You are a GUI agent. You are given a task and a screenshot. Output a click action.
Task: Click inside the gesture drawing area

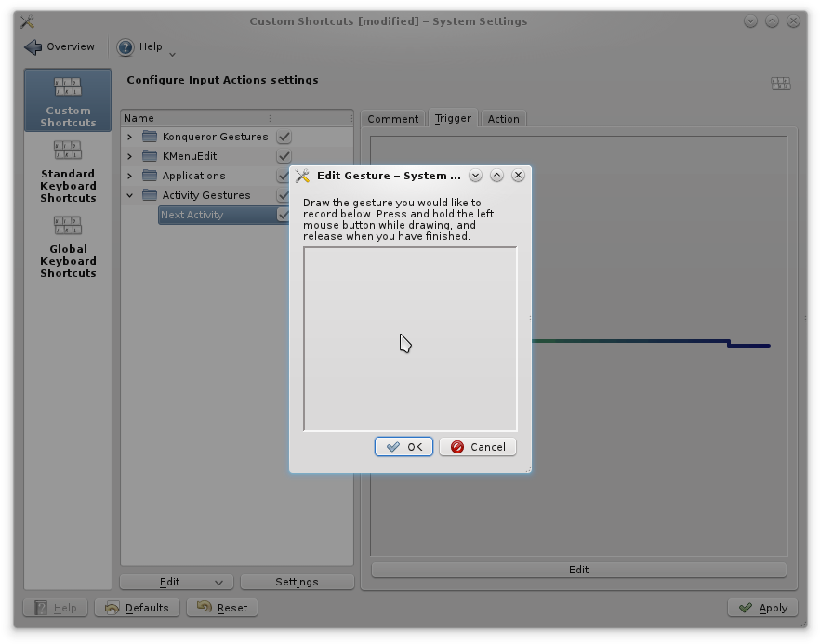410,339
